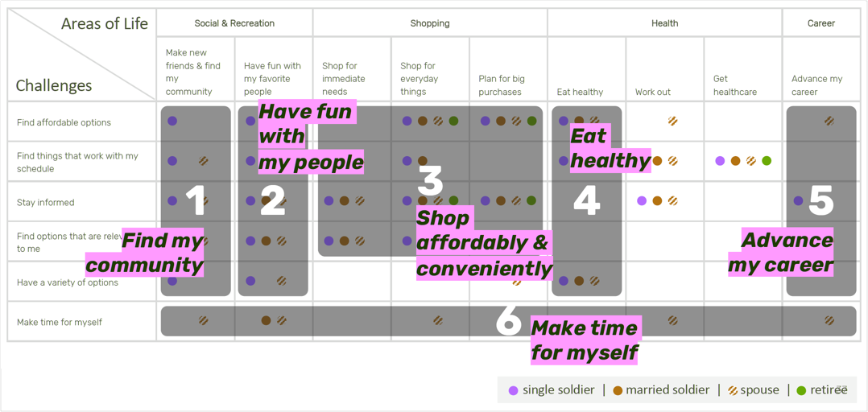Select the large number 5 cluster label
Image resolution: width=868 pixels, height=412 pixels.
point(821,200)
